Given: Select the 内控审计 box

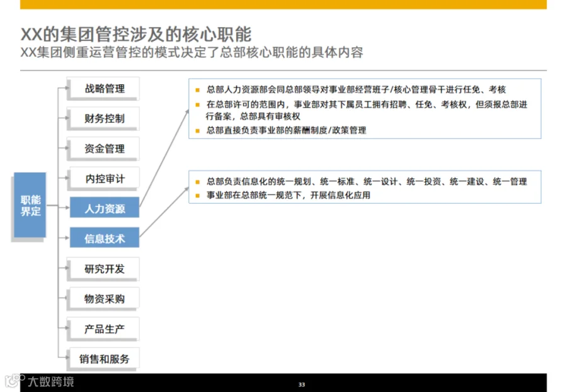Looking at the screenshot, I should (104, 178).
